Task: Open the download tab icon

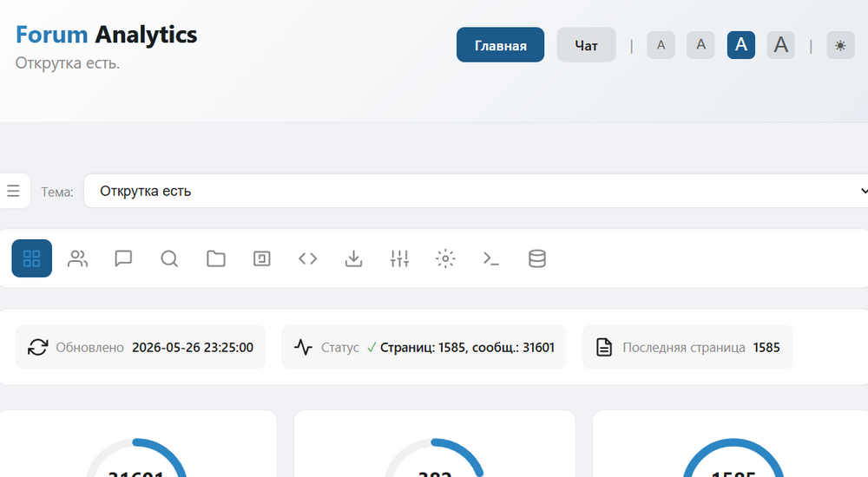Action: click(354, 258)
